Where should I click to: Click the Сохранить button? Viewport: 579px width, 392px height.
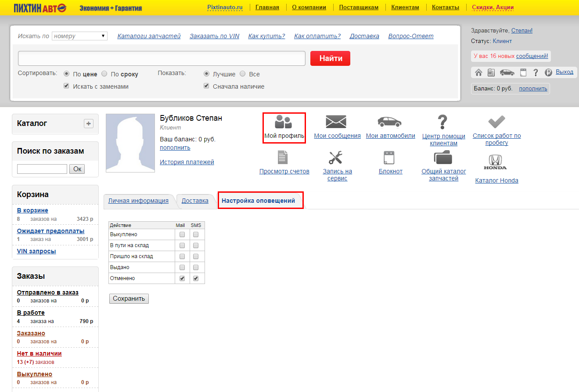click(129, 298)
